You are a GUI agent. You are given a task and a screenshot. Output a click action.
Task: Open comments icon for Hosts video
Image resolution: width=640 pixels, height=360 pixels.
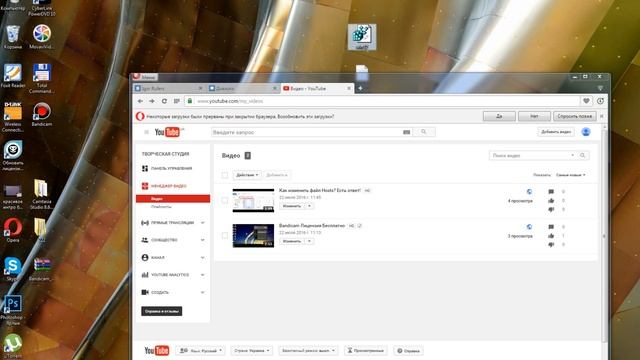551,191
